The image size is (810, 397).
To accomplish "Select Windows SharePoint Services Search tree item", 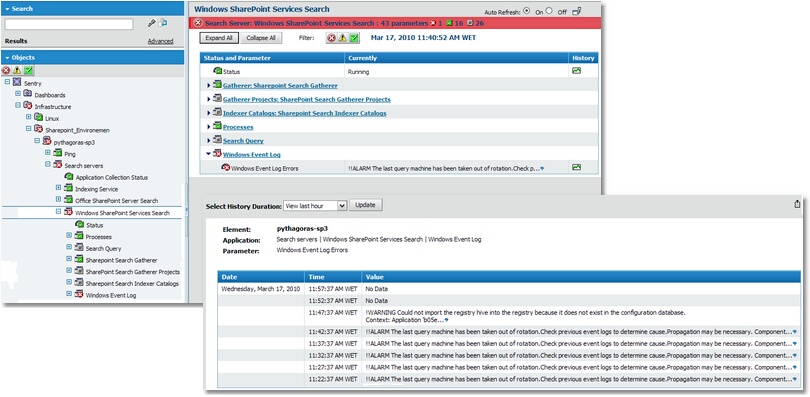I will (122, 213).
